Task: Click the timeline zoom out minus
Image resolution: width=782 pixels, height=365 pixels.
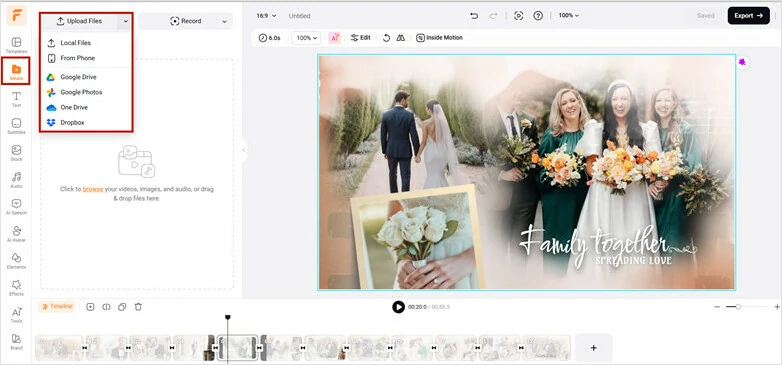Action: click(717, 307)
